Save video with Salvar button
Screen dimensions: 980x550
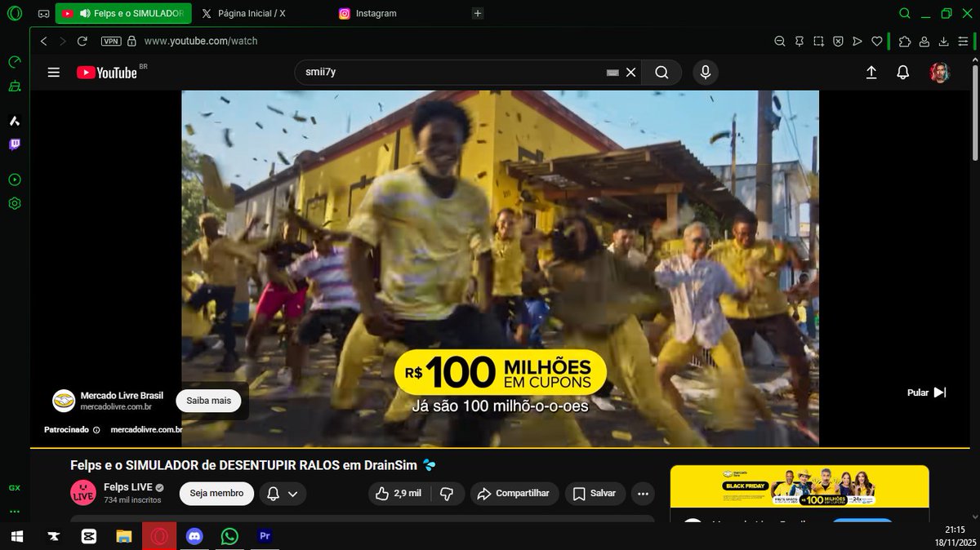coord(595,493)
